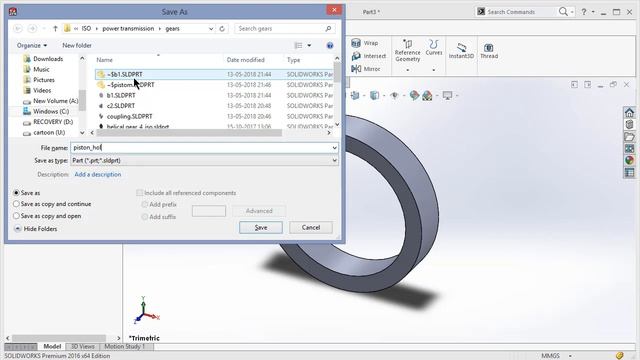Click the View Settings monitor icon
The height and width of the screenshot is (360, 640).
tap(447, 96)
